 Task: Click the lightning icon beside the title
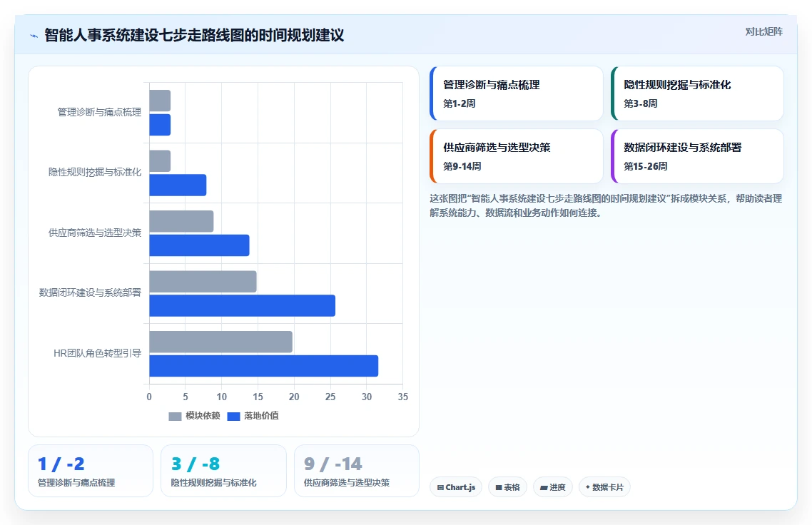pyautogui.click(x=34, y=36)
